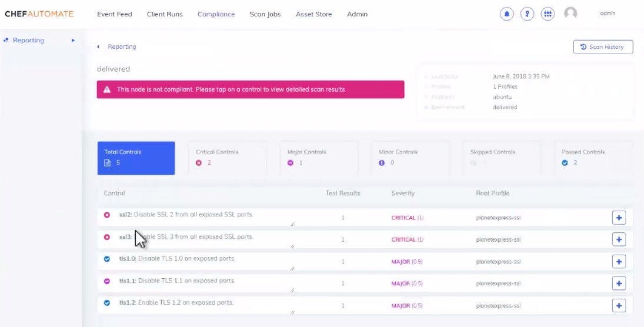Open the Admin menu item
This screenshot has height=327, width=644.
click(x=358, y=14)
